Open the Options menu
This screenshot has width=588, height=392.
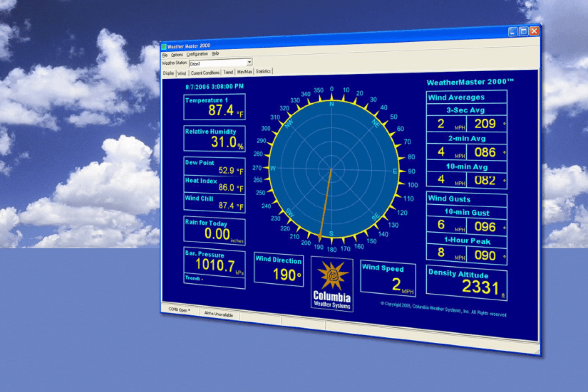click(x=177, y=55)
